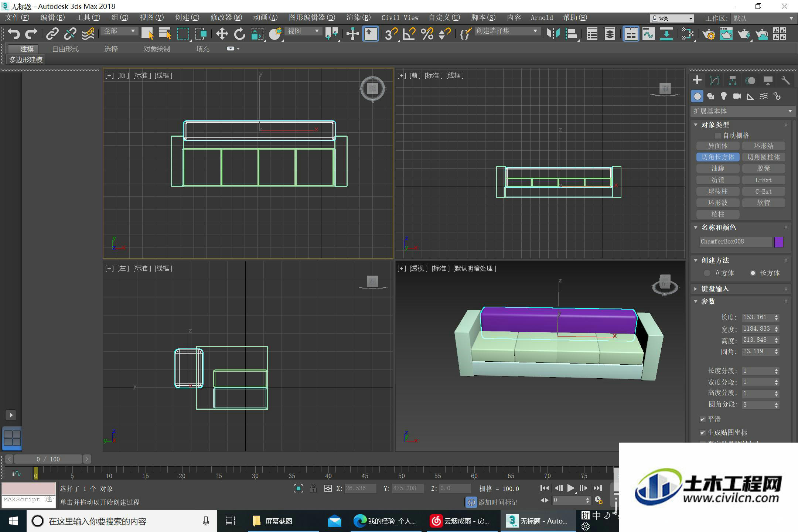798x532 pixels.
Task: Click the Play Animation button
Action: (571, 488)
